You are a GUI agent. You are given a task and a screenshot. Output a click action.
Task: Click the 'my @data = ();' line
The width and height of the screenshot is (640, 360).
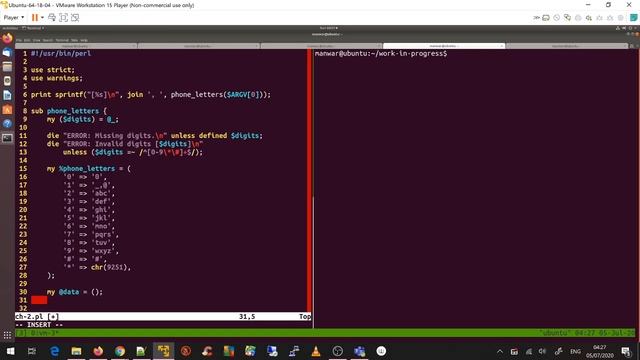click(75, 292)
